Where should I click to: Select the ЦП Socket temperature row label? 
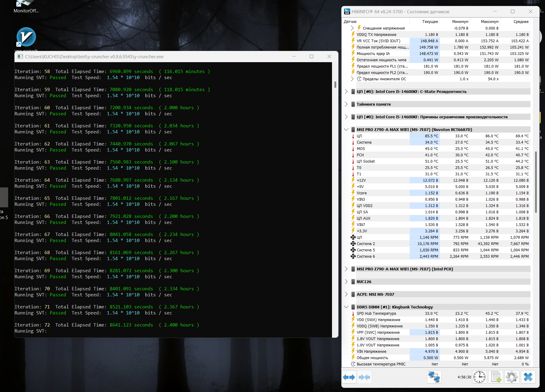(366, 161)
